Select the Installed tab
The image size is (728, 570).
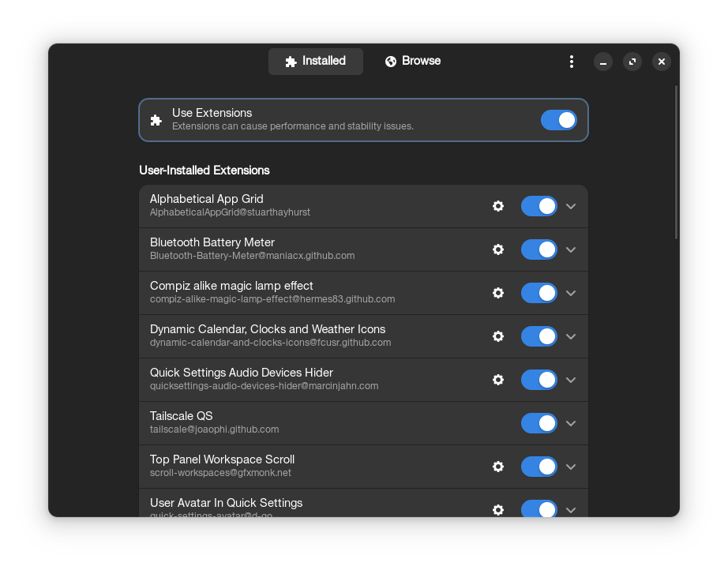tap(316, 61)
